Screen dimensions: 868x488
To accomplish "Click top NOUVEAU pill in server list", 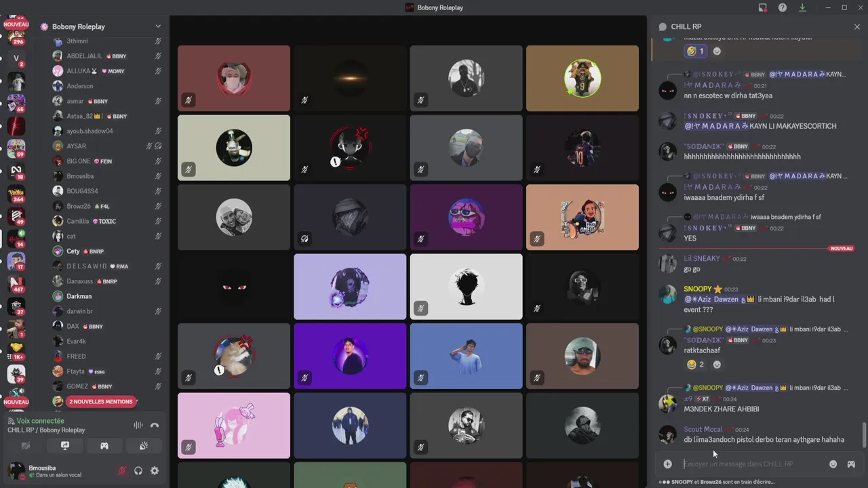I will 16,24.
